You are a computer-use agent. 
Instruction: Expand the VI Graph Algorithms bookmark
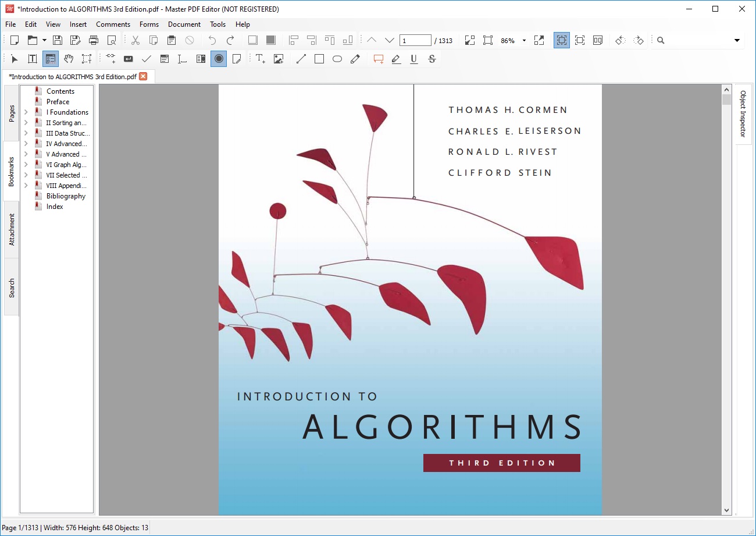(26, 165)
